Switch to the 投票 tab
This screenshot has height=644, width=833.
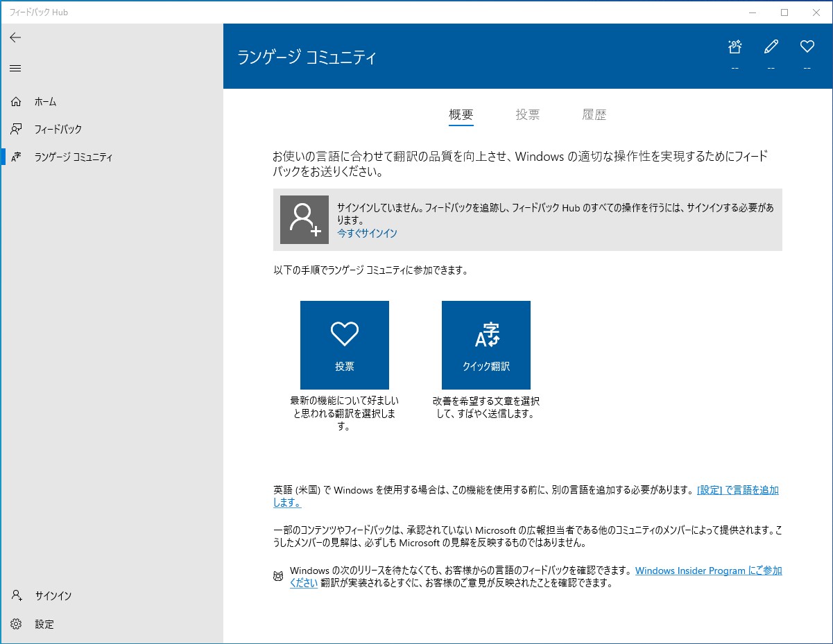(528, 114)
